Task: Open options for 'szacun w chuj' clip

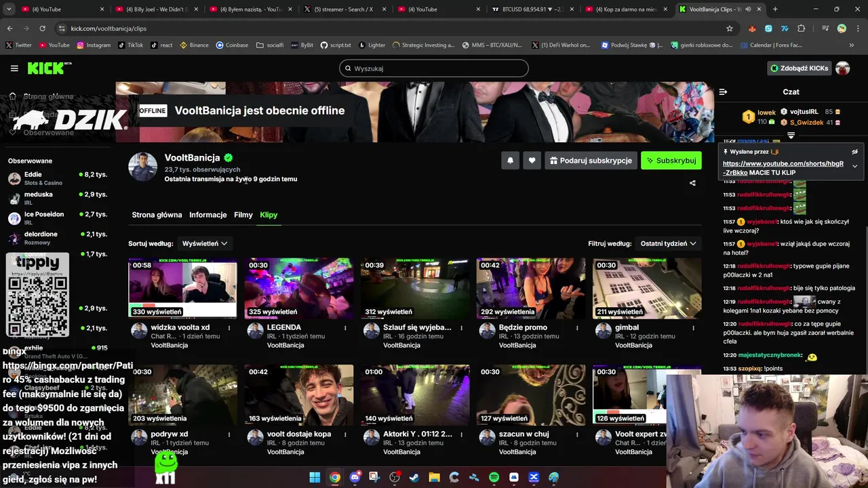Action: [x=577, y=434]
